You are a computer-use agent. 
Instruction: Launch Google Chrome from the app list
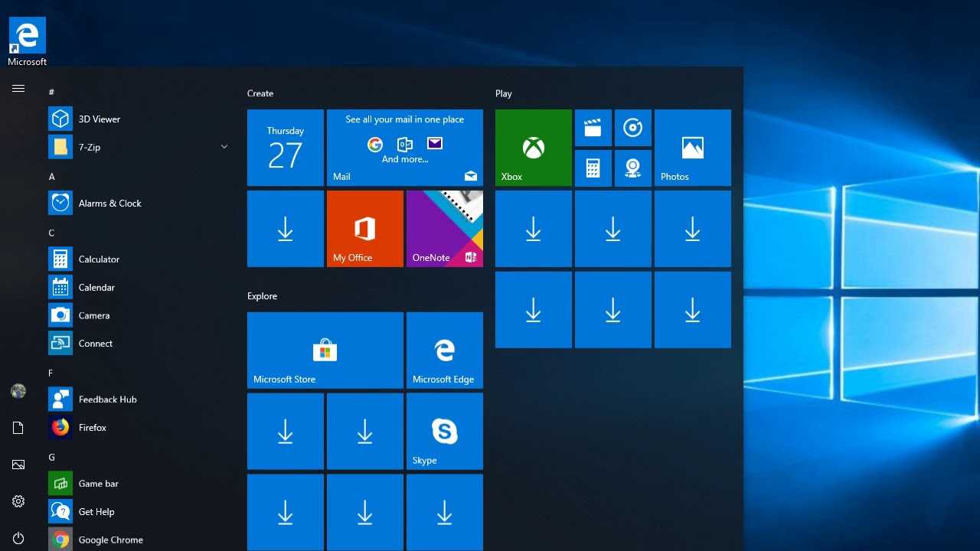pos(142,540)
